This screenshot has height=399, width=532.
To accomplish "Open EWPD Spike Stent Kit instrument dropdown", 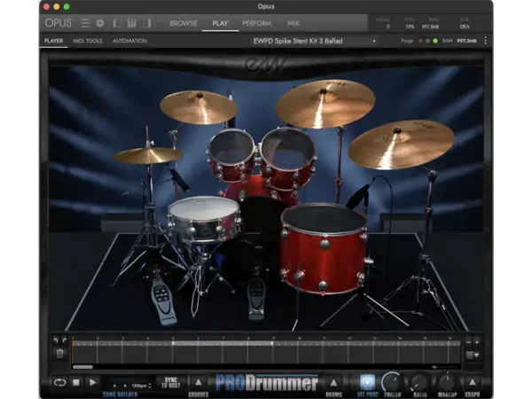I will (315, 41).
